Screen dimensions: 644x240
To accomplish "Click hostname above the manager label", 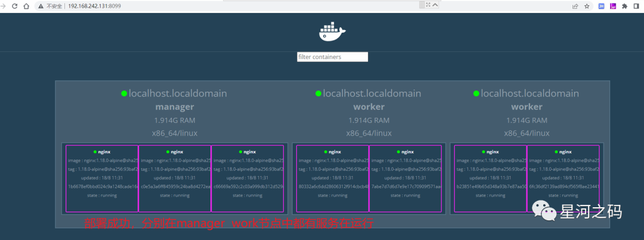I will [178, 93].
